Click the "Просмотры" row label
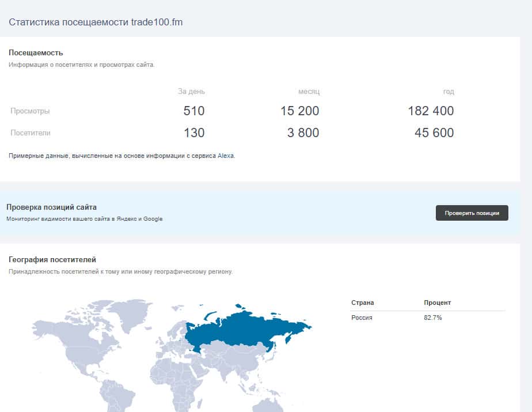The width and height of the screenshot is (532, 412). click(x=30, y=111)
